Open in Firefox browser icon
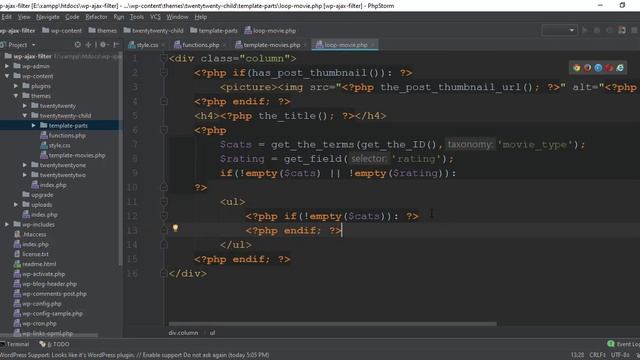Viewport: 640px width, 360px height. [x=587, y=68]
